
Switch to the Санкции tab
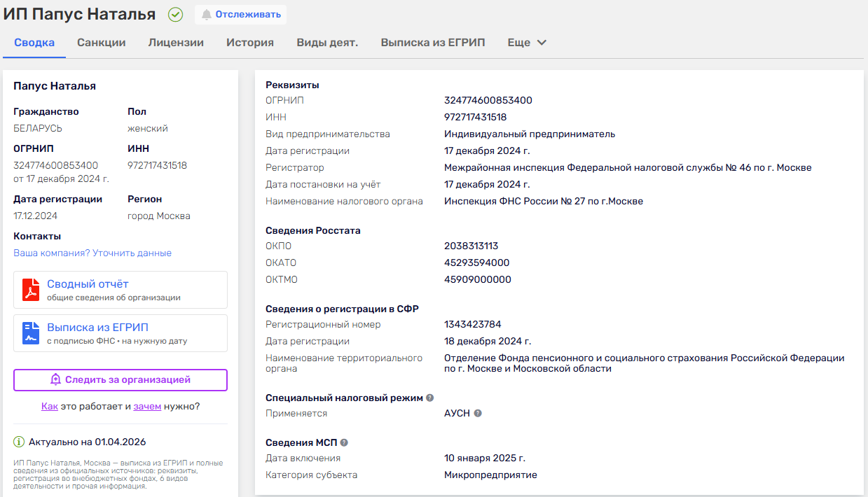(x=102, y=43)
